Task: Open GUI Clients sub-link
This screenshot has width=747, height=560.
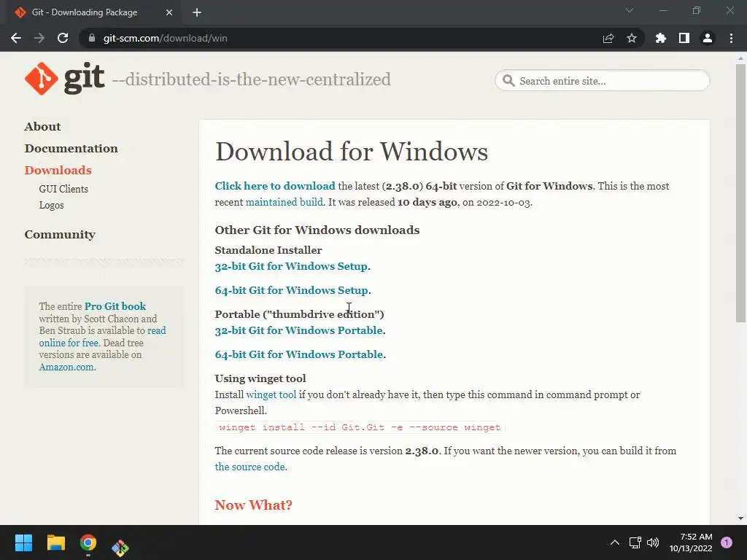Action: (x=63, y=189)
